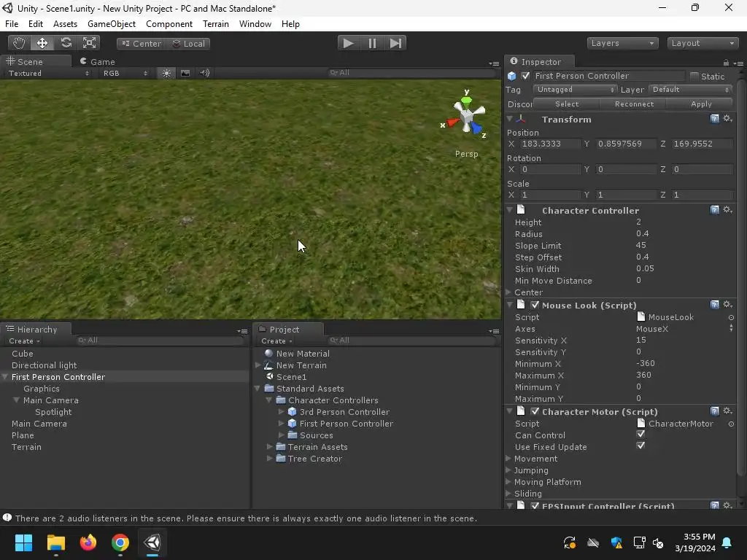Open the Hierarchy Create menu button
The height and width of the screenshot is (560, 747).
click(x=24, y=341)
